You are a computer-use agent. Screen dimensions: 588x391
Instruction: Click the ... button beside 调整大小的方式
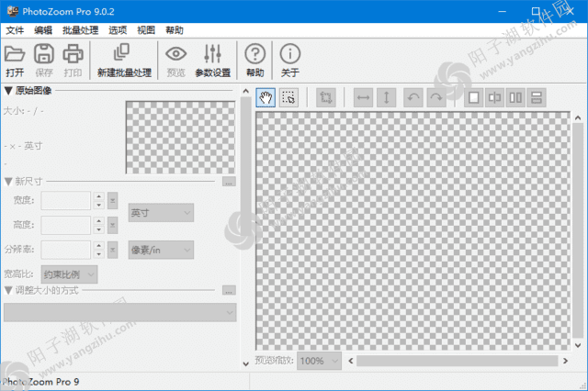tap(229, 290)
